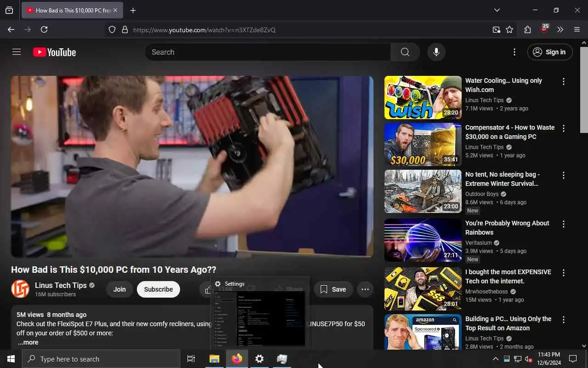Viewport: 588px width, 368px height.
Task: Open Linus Tech Tips channel avatar
Action: [20, 289]
